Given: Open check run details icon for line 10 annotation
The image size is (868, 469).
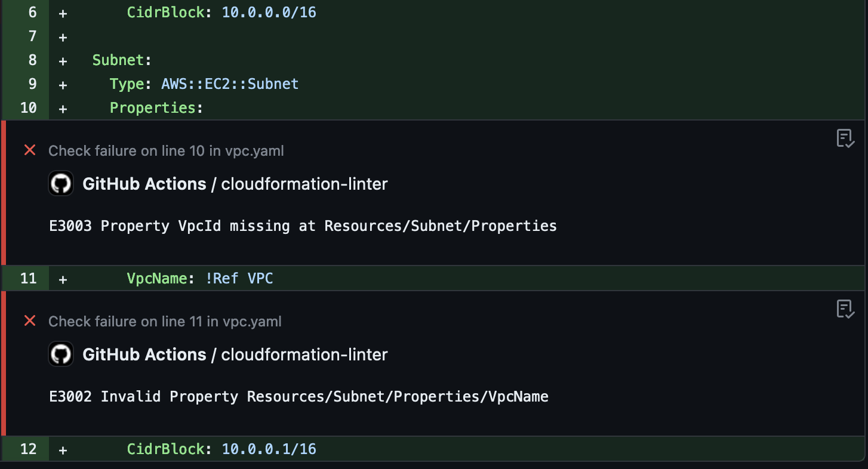Looking at the screenshot, I should pos(846,138).
